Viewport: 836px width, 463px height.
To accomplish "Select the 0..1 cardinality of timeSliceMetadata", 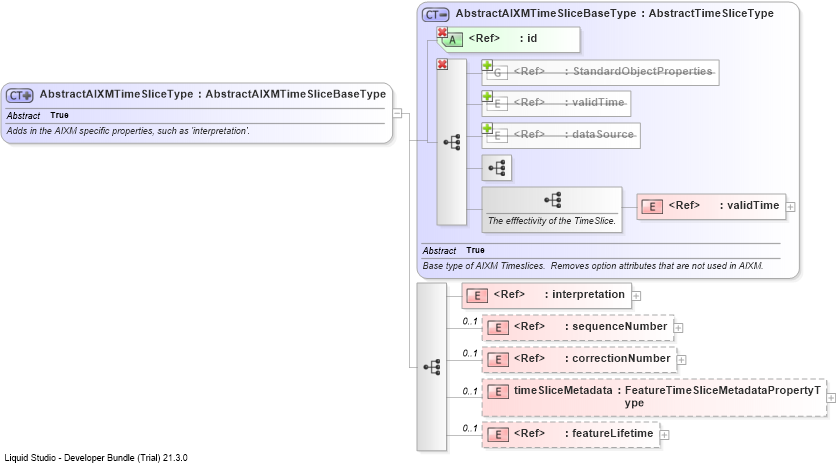I will coord(470,391).
